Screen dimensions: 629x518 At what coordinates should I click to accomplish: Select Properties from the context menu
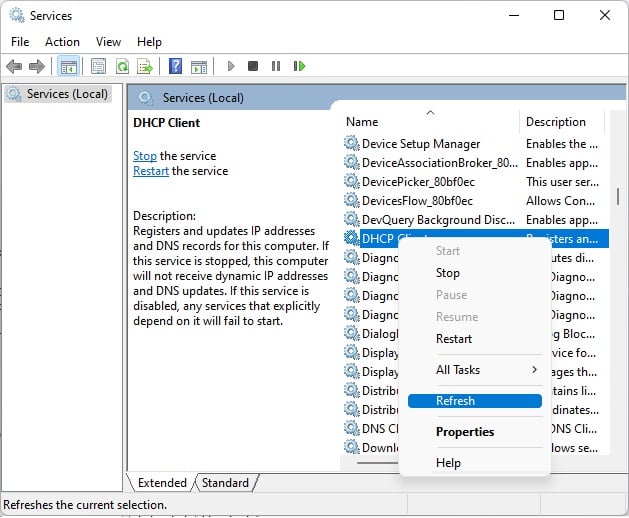(465, 432)
